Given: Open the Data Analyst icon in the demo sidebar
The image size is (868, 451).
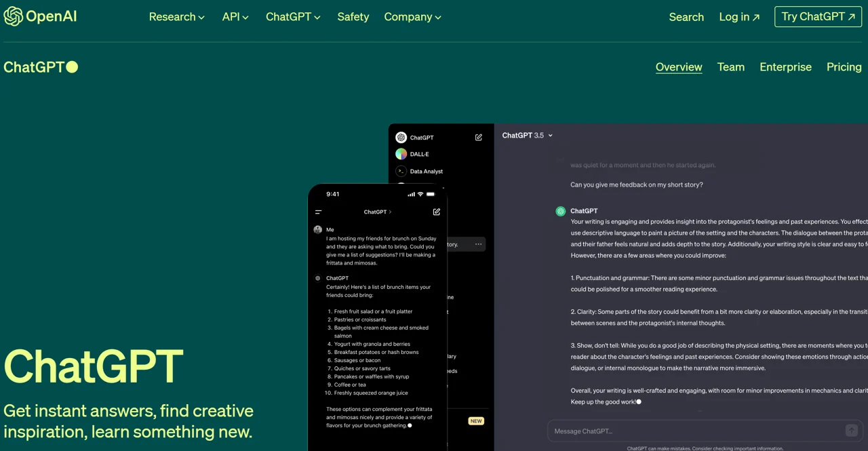Looking at the screenshot, I should click(401, 172).
